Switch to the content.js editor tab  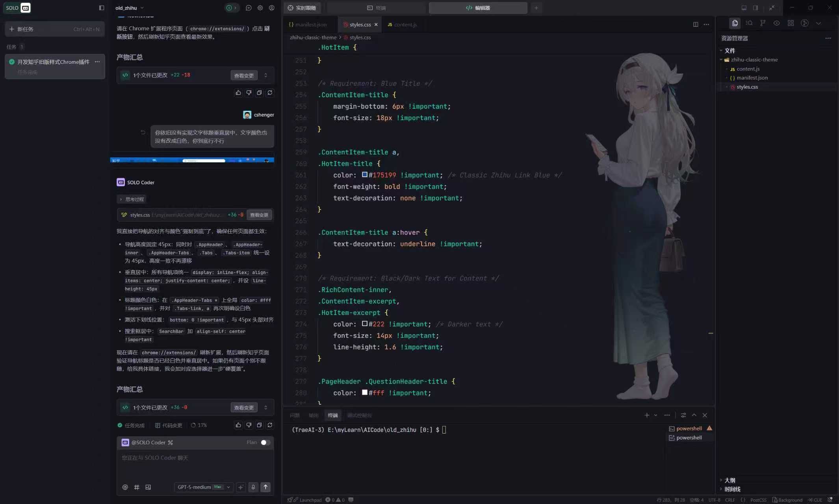(402, 24)
